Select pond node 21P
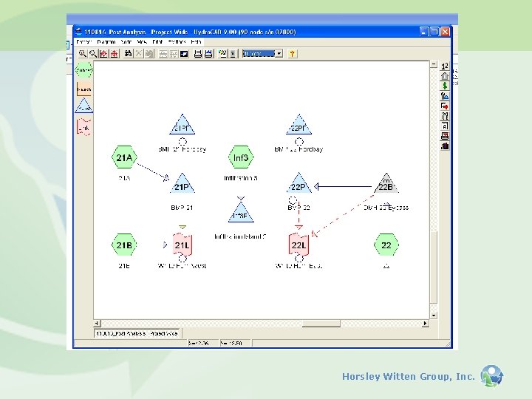 (183, 184)
